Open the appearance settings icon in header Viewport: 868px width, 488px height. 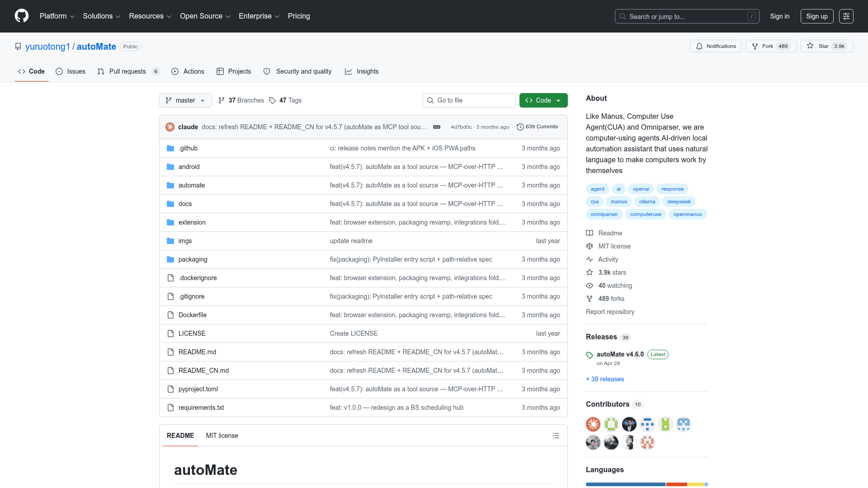click(x=846, y=16)
